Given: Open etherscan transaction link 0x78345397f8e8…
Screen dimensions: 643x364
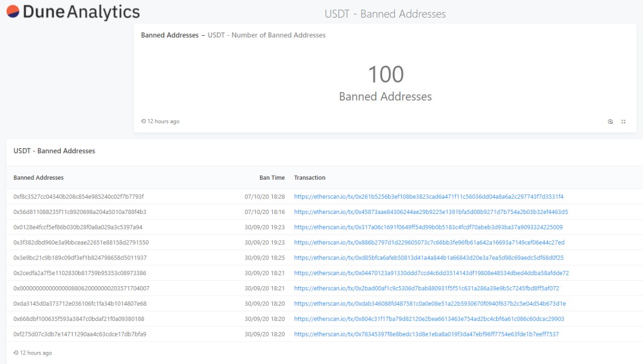Looking at the screenshot, I should [426, 334].
